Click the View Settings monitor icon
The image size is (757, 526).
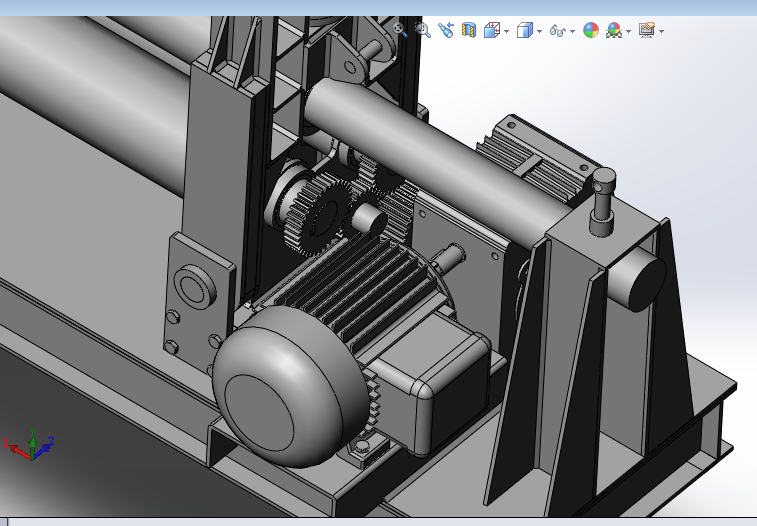pyautogui.click(x=647, y=30)
